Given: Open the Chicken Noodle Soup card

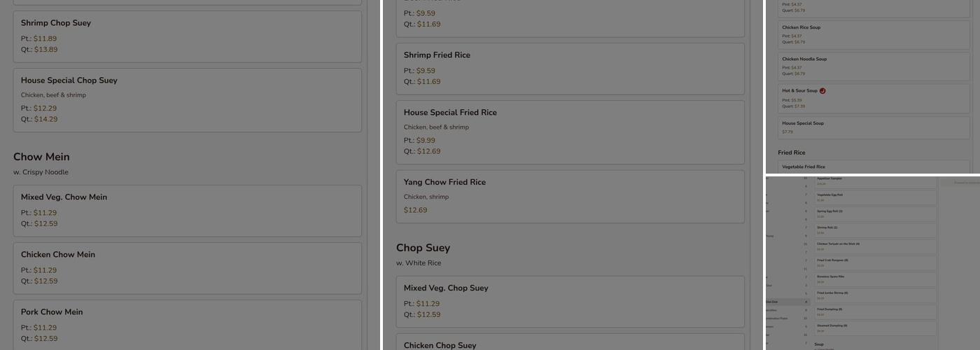Looking at the screenshot, I should (874, 66).
